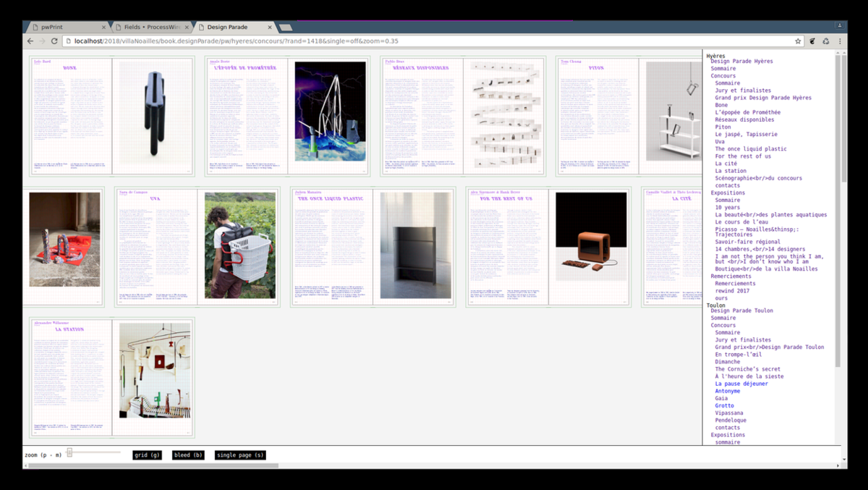The width and height of the screenshot is (868, 490).
Task: Click the recycle extension icon in toolbar
Action: coord(825,41)
